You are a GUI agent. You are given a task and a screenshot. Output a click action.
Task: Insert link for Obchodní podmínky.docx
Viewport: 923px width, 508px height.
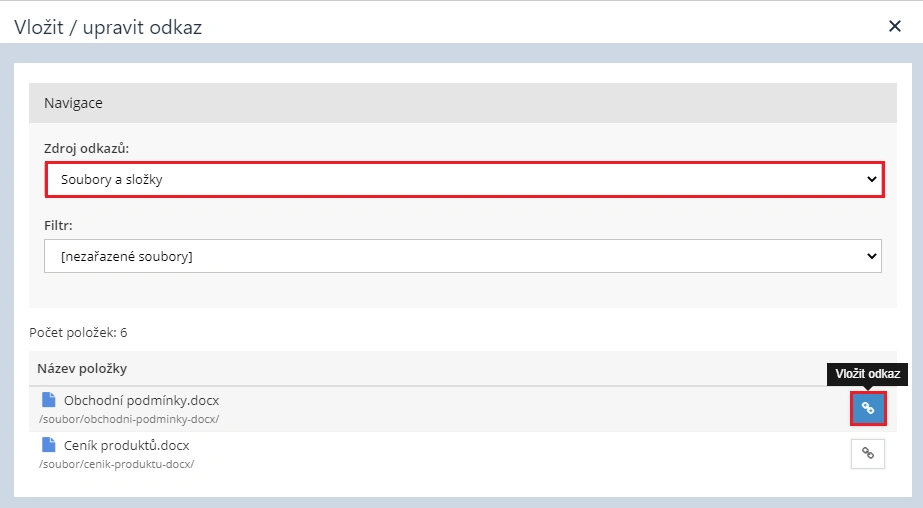[x=867, y=408]
